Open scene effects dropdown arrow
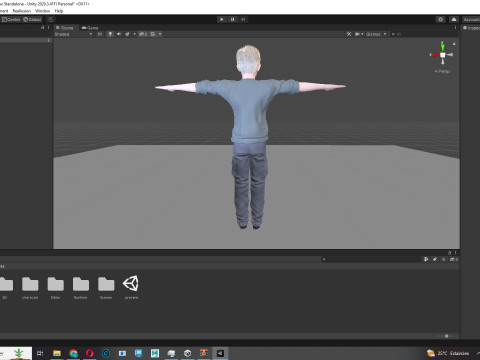Viewport: 480px width, 360px height. (x=135, y=34)
